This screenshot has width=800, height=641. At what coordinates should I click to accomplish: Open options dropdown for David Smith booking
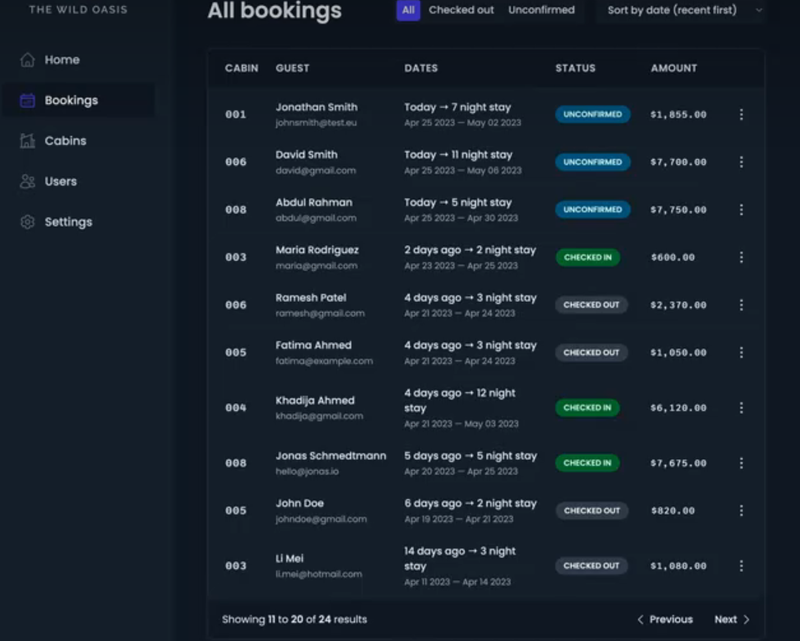[x=741, y=162]
